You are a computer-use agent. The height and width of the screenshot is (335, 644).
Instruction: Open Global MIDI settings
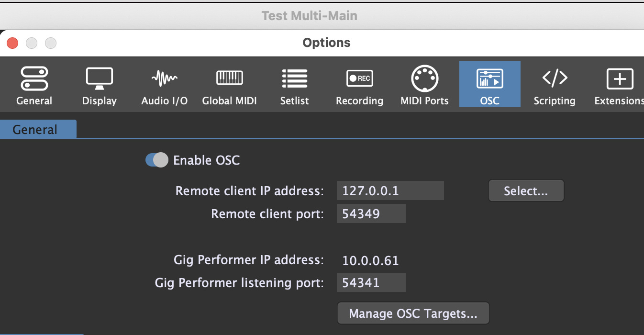point(229,85)
